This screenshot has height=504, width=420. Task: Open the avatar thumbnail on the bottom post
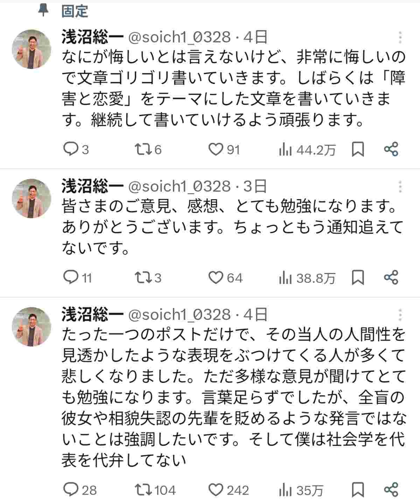pos(32,327)
